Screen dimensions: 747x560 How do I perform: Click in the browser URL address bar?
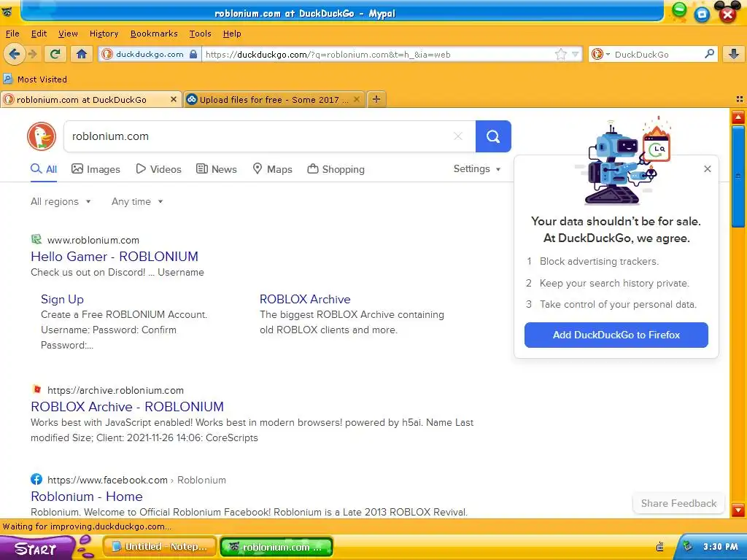(x=379, y=54)
